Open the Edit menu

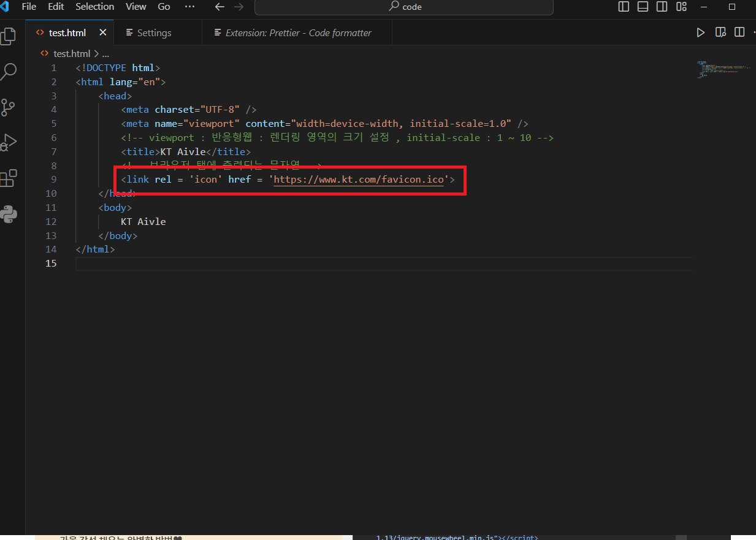56,7
